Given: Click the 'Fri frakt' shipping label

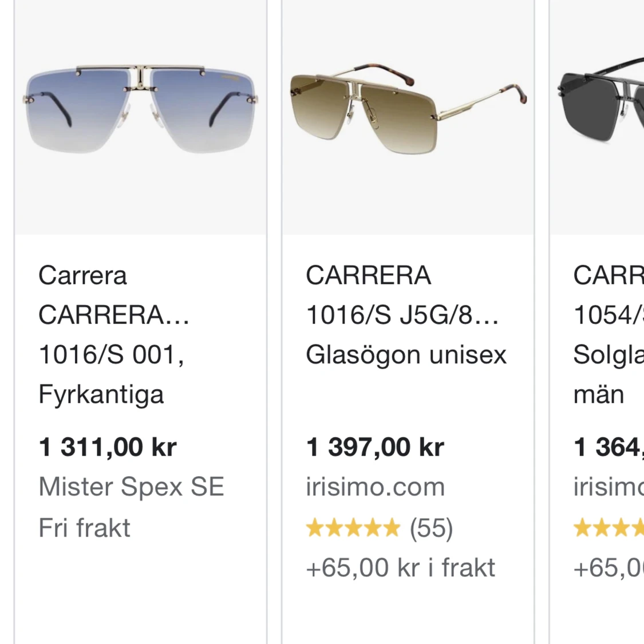Looking at the screenshot, I should [84, 528].
